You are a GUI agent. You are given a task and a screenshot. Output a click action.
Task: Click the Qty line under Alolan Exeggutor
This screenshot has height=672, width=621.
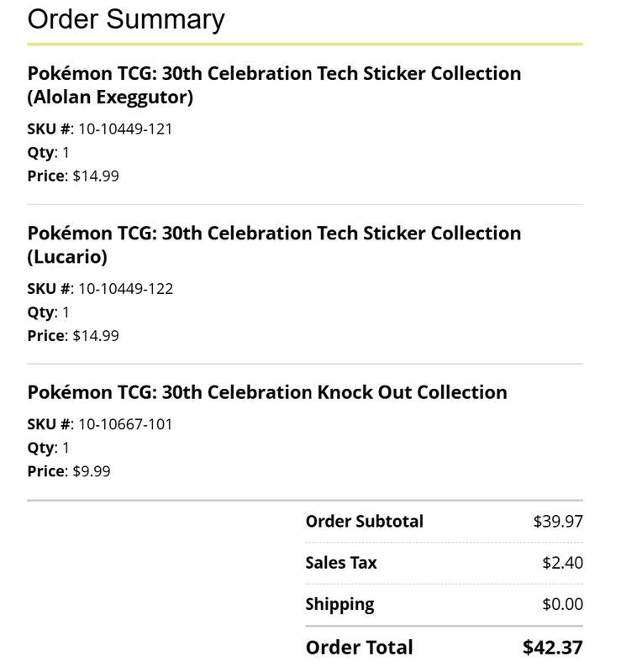coord(48,153)
